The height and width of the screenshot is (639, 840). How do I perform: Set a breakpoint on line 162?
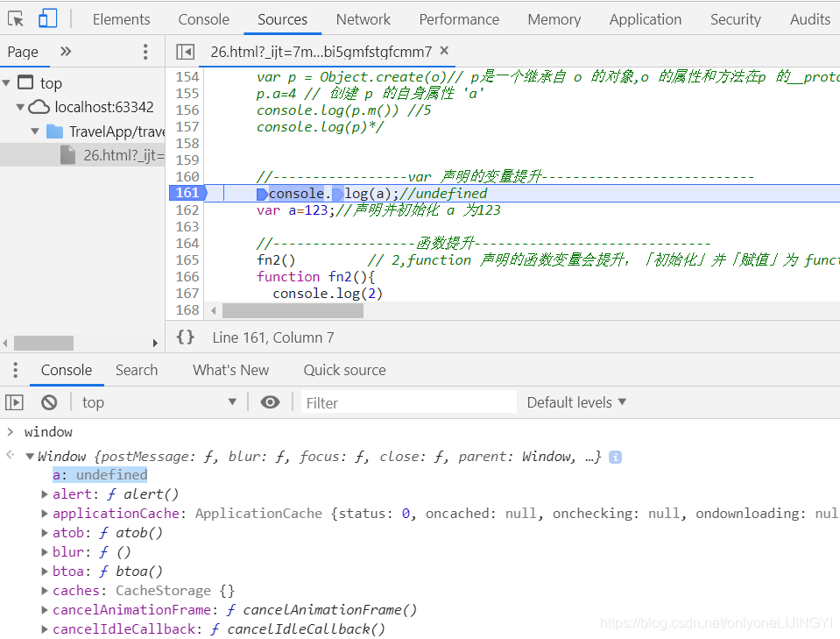187,210
